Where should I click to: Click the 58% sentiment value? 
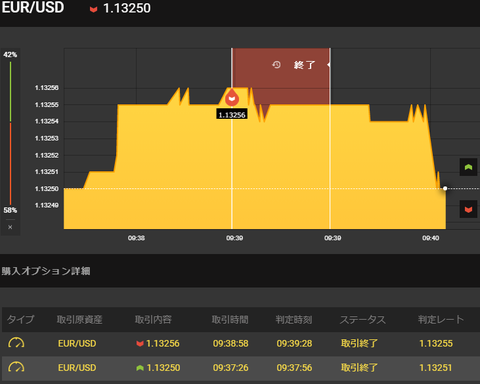pos(10,210)
